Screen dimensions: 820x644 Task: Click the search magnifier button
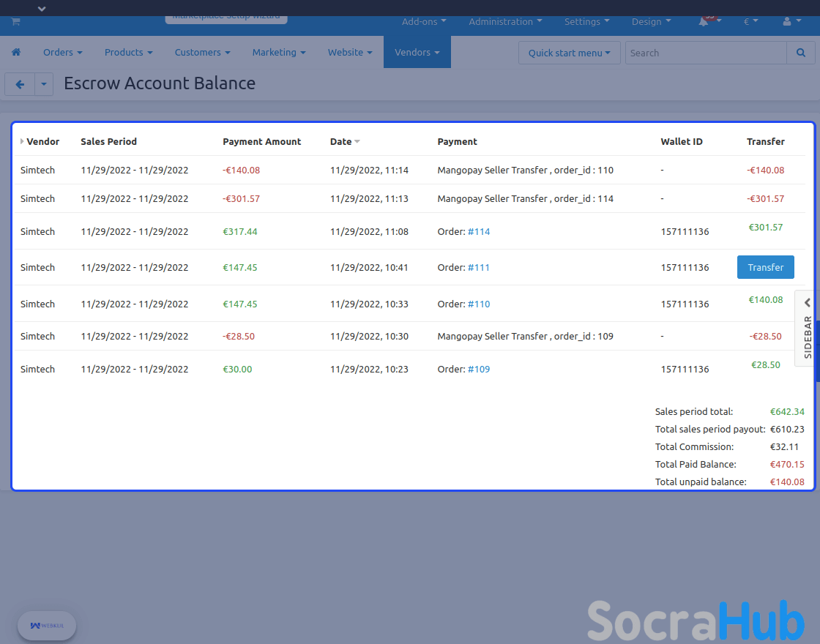point(799,53)
